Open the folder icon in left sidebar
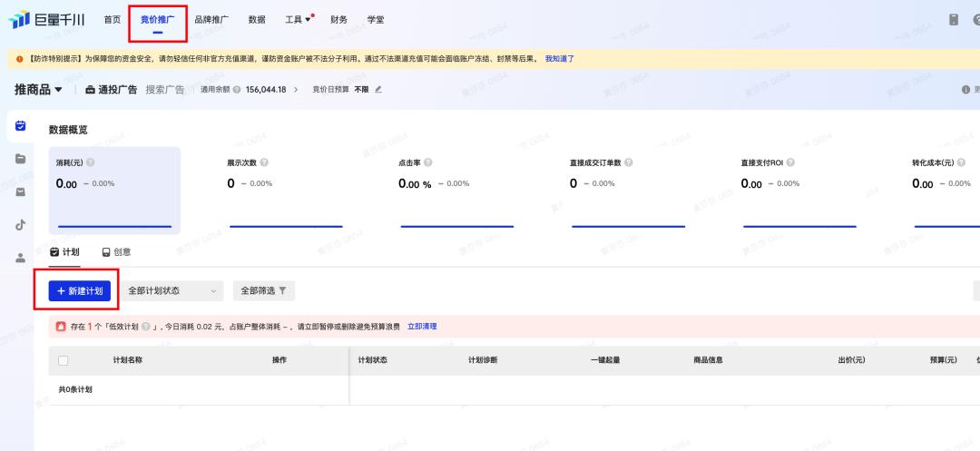The height and width of the screenshot is (451, 980). pyautogui.click(x=21, y=159)
